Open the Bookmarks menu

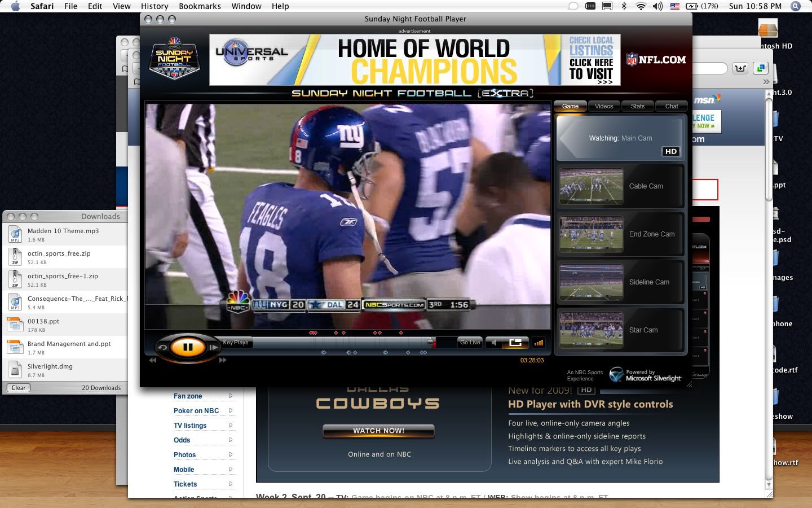pos(200,6)
